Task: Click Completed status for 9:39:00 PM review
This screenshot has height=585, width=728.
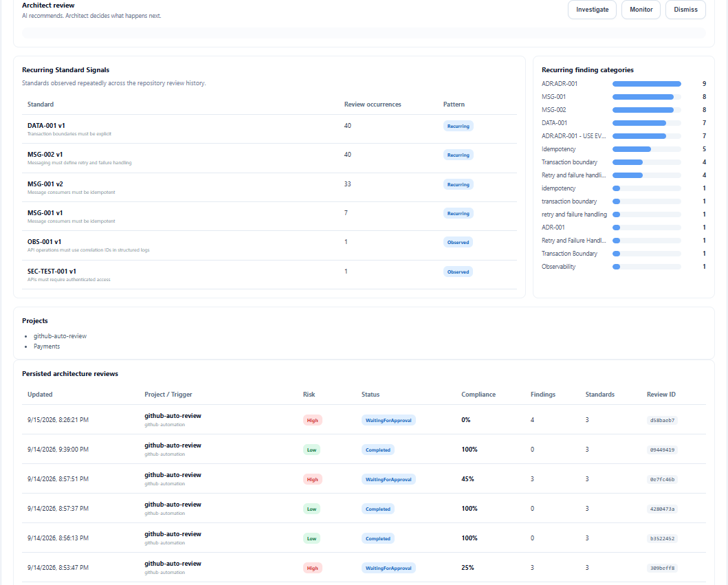Action: coord(378,450)
